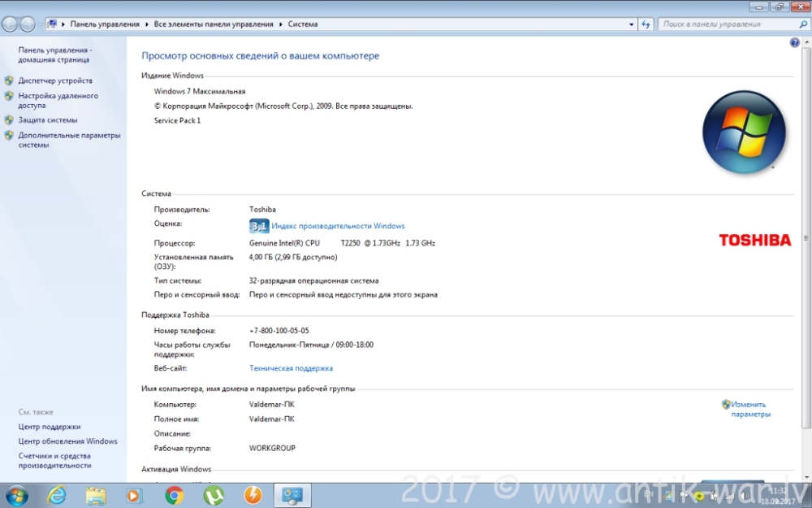The image size is (812, 508).
Task: Open Windows Explorer folder icon on taskbar
Action: pyautogui.click(x=96, y=496)
